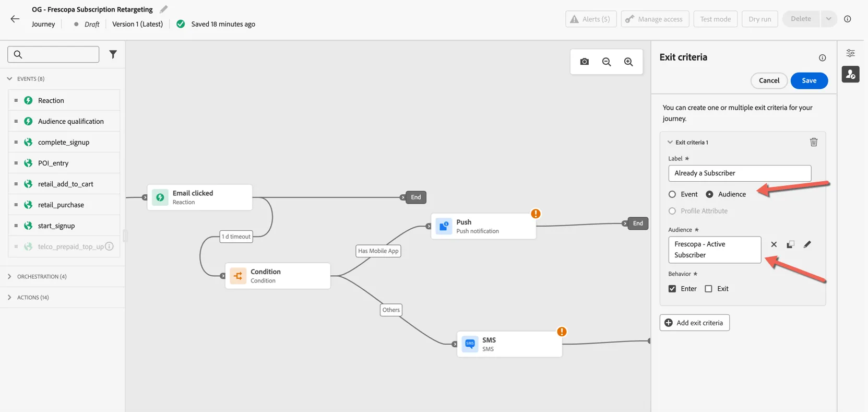Click Add exit criteria
The height and width of the screenshot is (412, 868).
coord(694,323)
